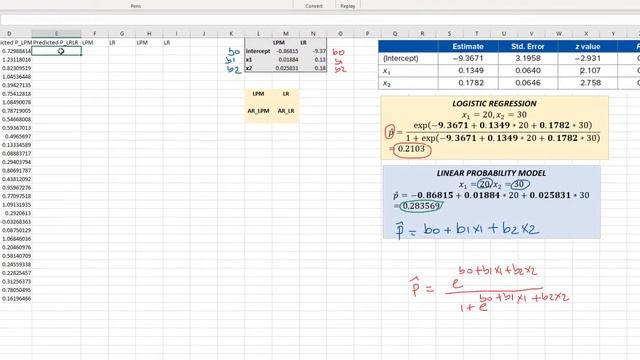Select column M header
This screenshot has height=360, width=640.
coord(286,33)
